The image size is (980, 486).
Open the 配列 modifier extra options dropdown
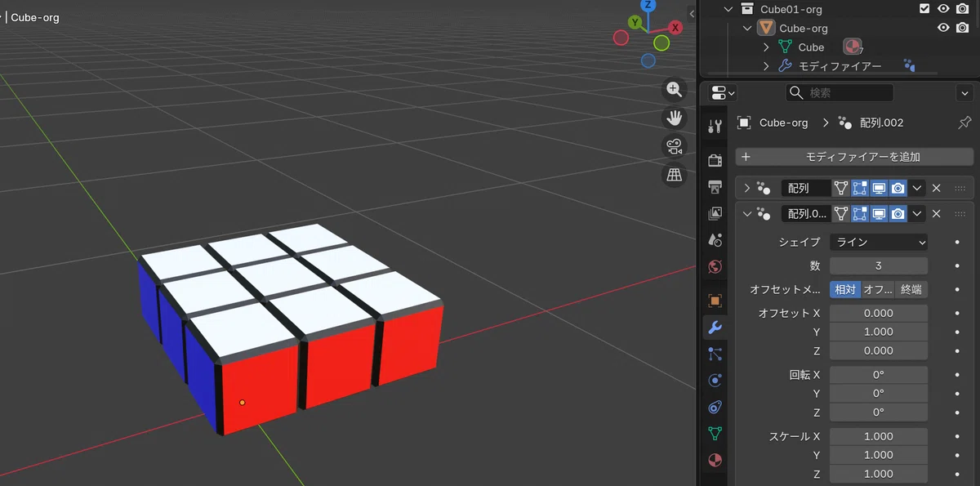click(917, 188)
